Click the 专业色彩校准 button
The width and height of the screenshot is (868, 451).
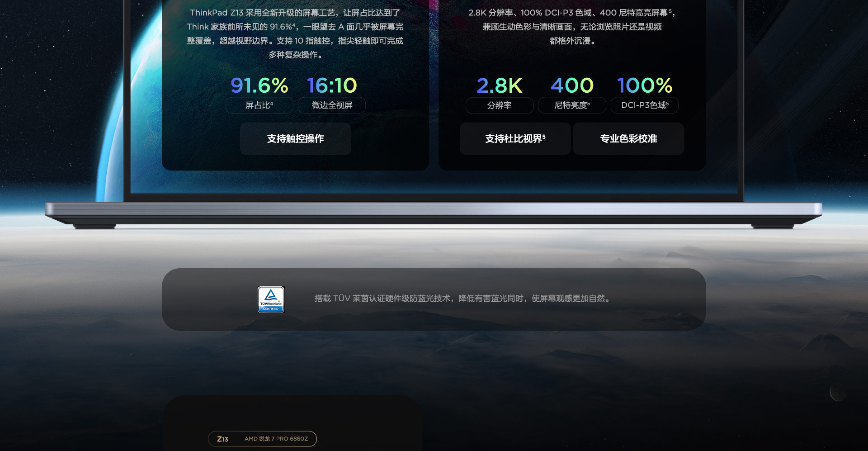click(x=628, y=139)
